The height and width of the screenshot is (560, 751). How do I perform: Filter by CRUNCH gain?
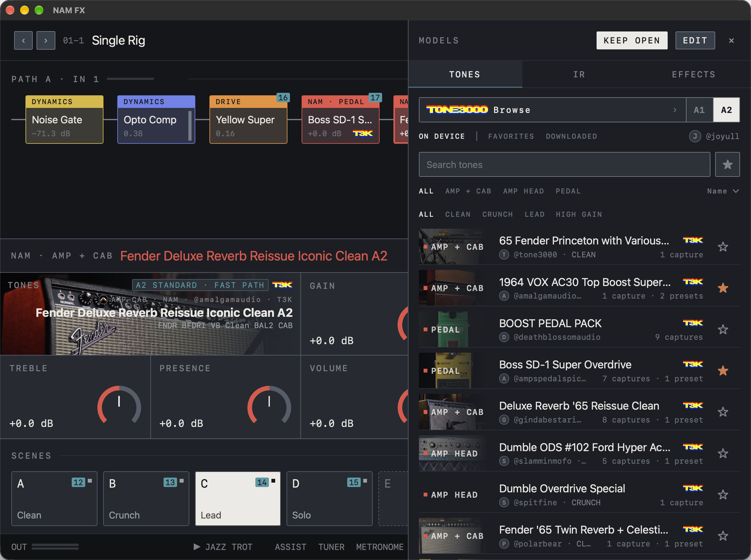(x=498, y=214)
